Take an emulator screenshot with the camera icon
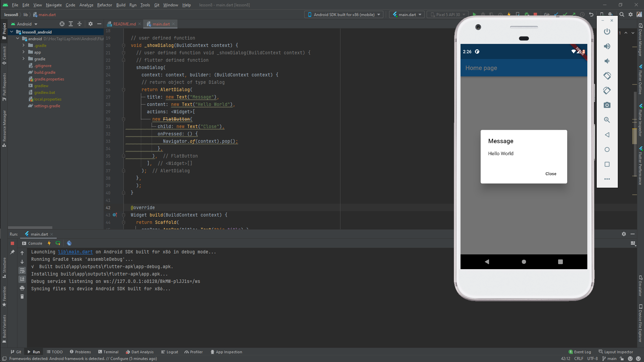 [607, 105]
